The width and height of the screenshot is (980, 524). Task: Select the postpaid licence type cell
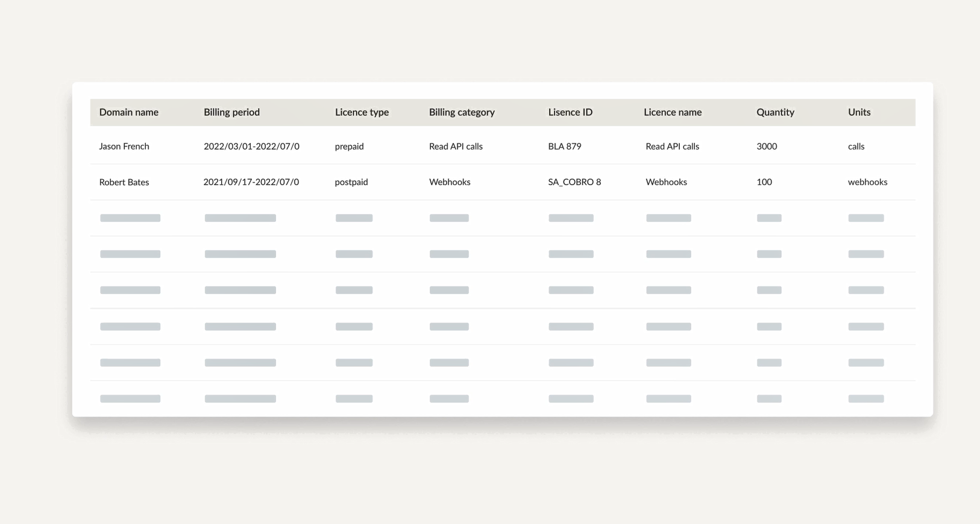pyautogui.click(x=351, y=182)
